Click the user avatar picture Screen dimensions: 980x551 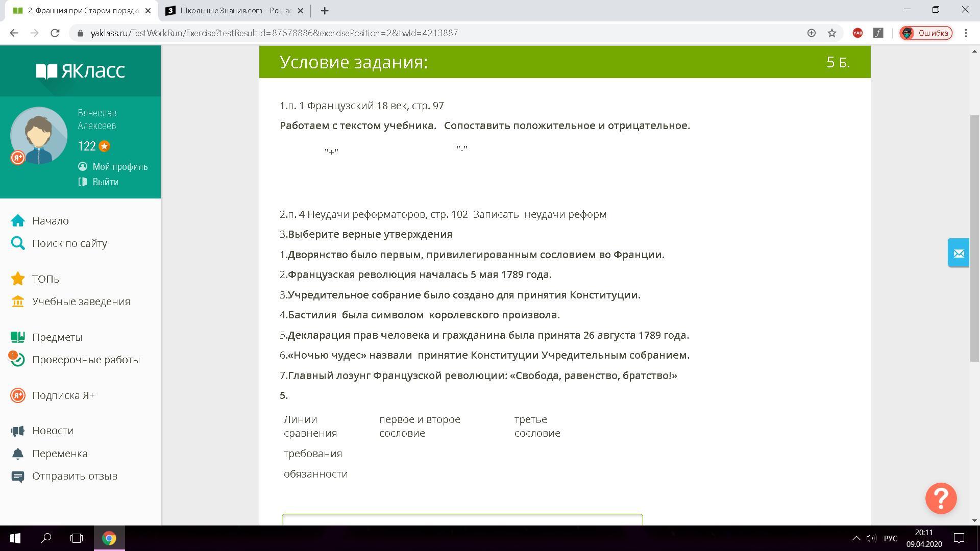coord(39,135)
